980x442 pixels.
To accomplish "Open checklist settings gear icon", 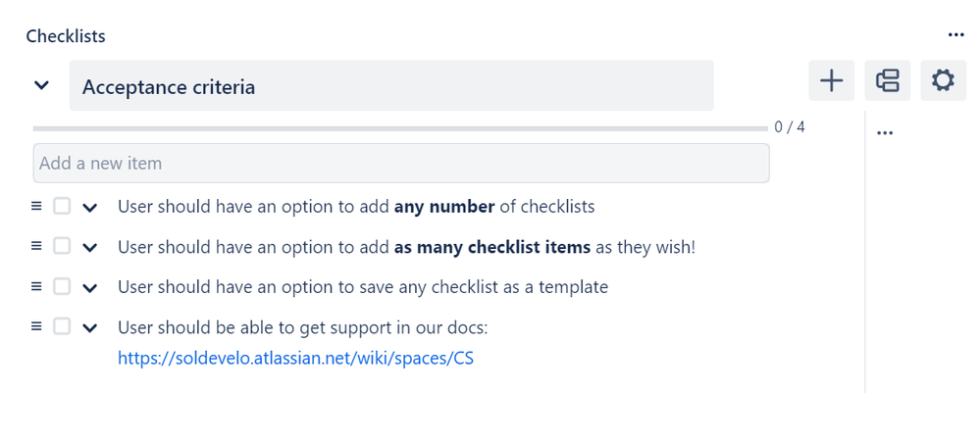I will coord(943,80).
